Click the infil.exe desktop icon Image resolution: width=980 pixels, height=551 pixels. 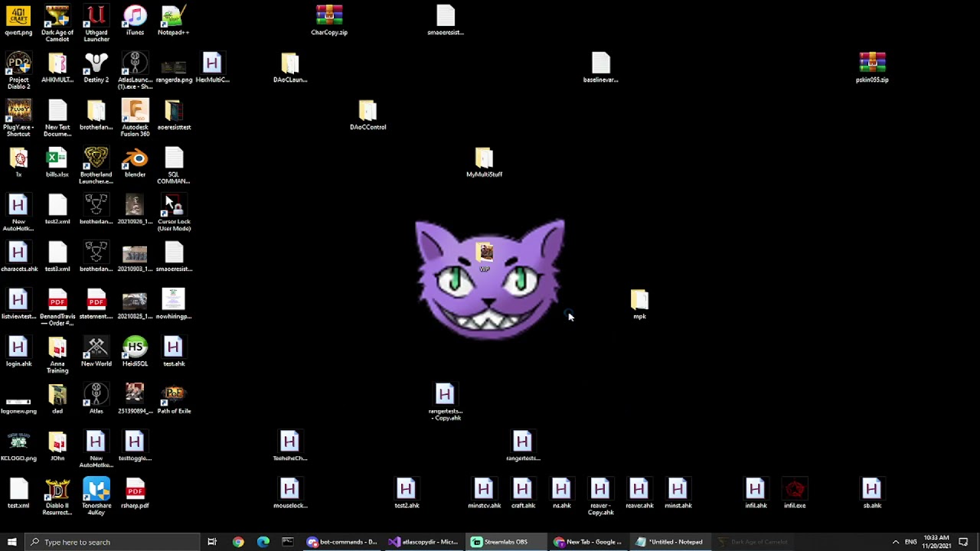pos(795,494)
